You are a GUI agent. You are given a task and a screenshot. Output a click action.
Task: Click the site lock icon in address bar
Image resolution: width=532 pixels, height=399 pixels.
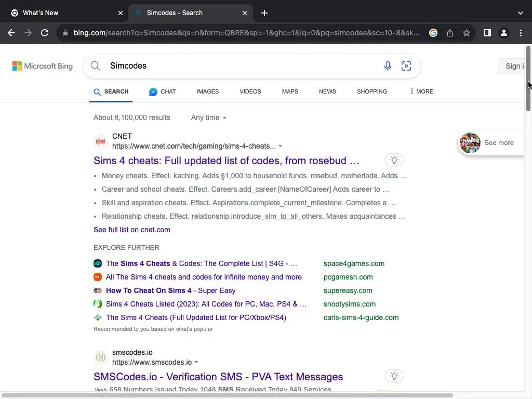[x=65, y=33]
